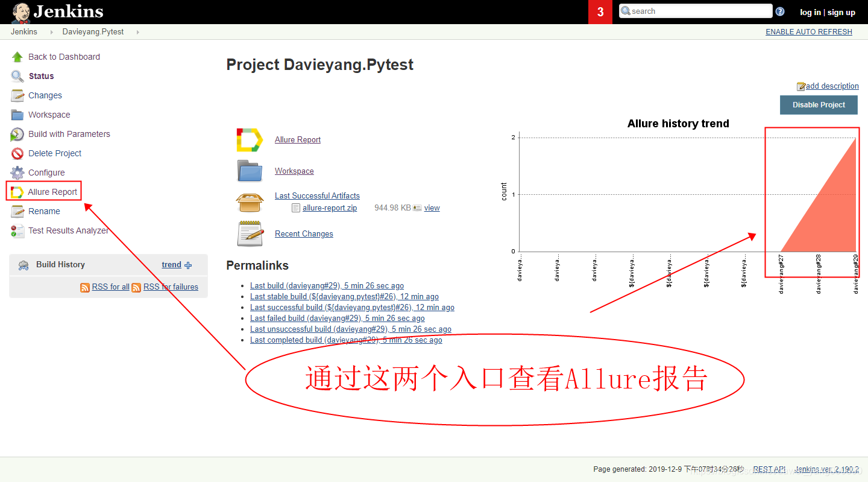Click the RSS for all feed icon
868x482 pixels.
click(85, 287)
